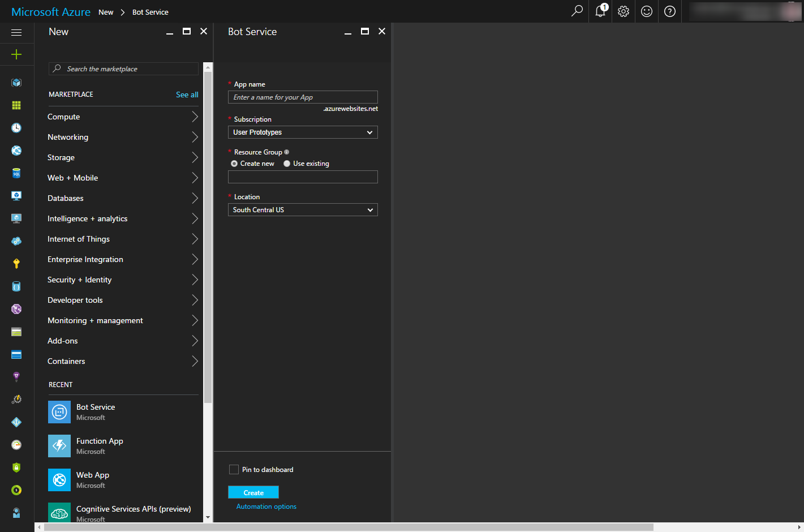Expand the Web + Mobile category
This screenshot has width=804, height=532.
click(x=123, y=178)
